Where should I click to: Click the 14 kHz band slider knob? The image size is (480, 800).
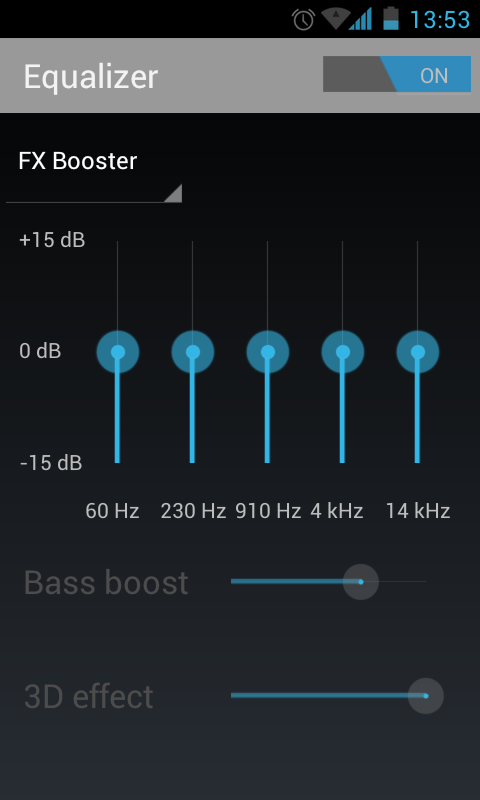click(418, 352)
